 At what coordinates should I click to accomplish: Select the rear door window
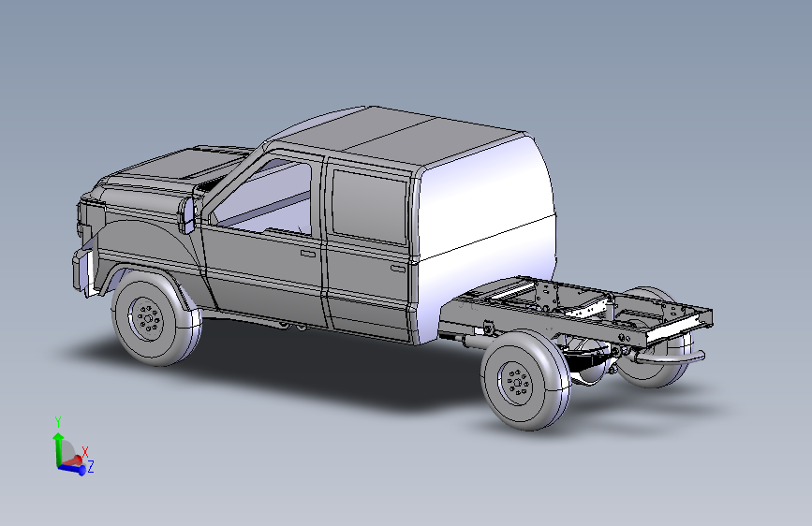[370, 207]
